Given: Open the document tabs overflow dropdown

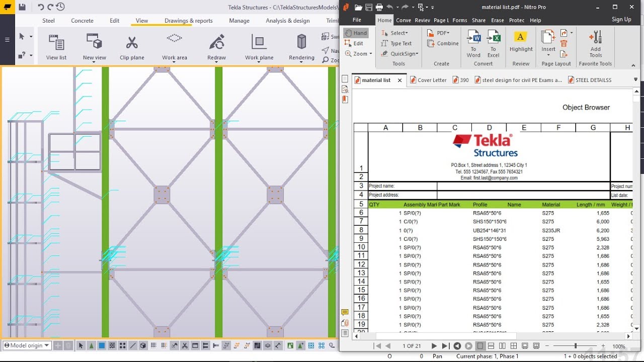Looking at the screenshot, I should (x=635, y=79).
